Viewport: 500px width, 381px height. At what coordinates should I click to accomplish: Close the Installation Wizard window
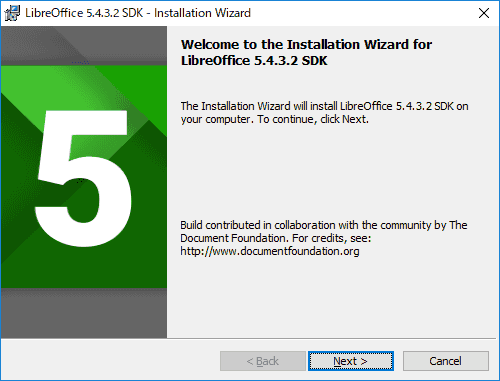click(484, 13)
